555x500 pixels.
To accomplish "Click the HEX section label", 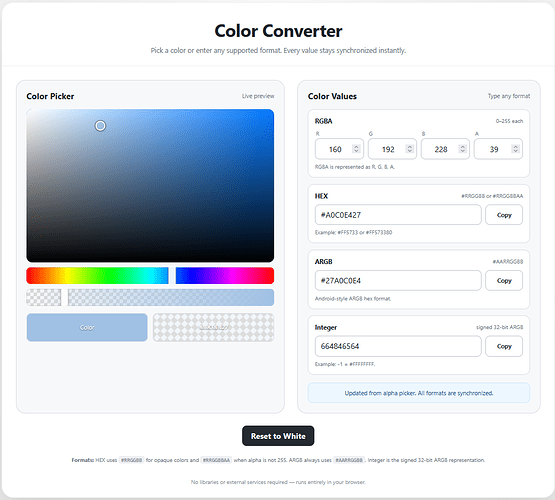I will point(321,196).
